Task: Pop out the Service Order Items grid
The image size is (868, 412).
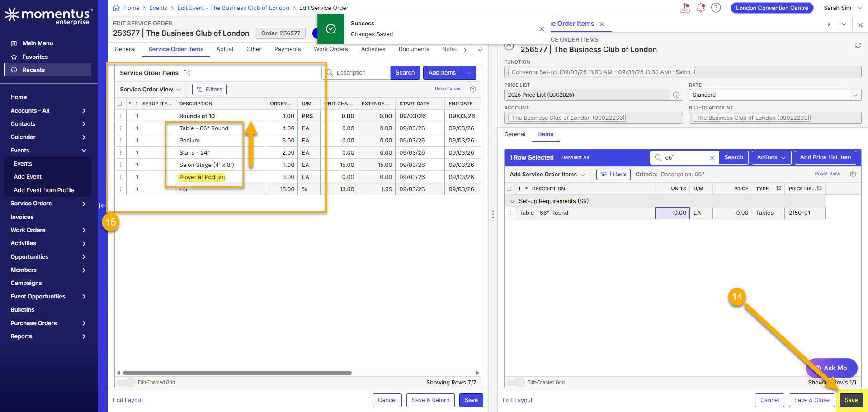Action: click(187, 73)
